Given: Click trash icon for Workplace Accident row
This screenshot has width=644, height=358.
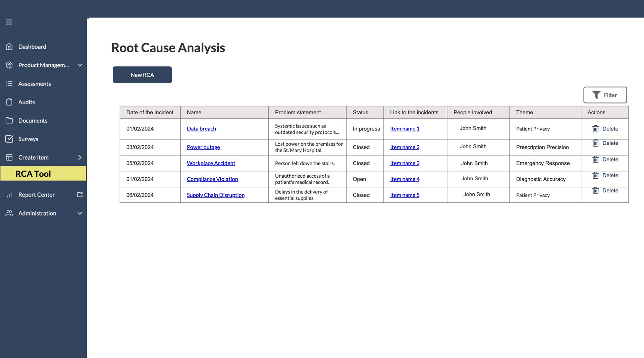Looking at the screenshot, I should coord(595,160).
